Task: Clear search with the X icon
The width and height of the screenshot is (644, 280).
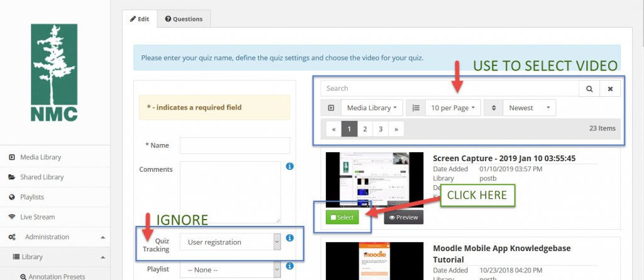Action: 610,89
